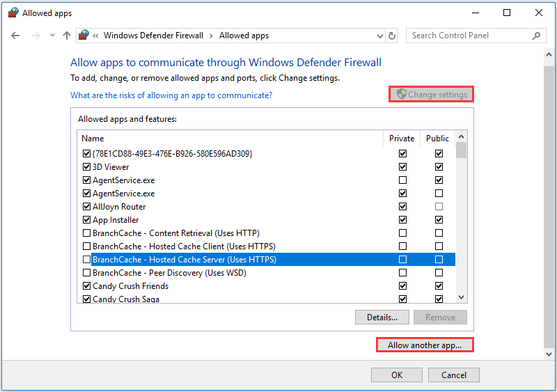Select BranchCache - Hosted Cache Server row text

[185, 260]
